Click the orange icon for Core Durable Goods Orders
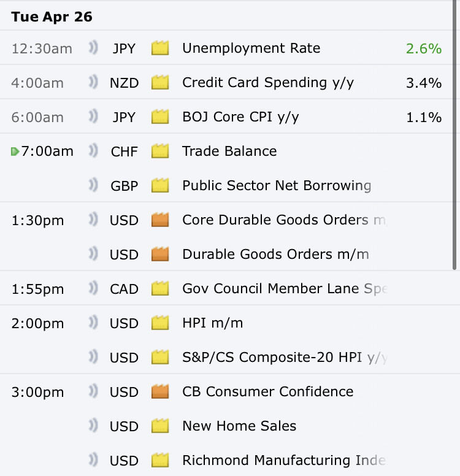Viewport: 460px width, 476px height. point(160,220)
